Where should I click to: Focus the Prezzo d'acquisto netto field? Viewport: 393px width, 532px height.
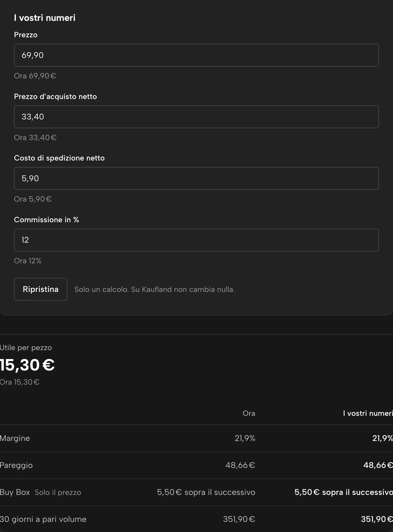click(x=196, y=117)
